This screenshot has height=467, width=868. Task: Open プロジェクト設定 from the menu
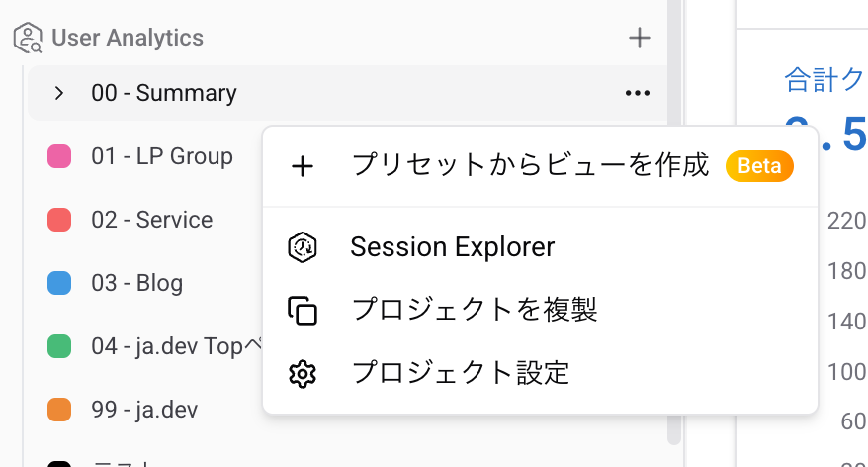tap(461, 374)
